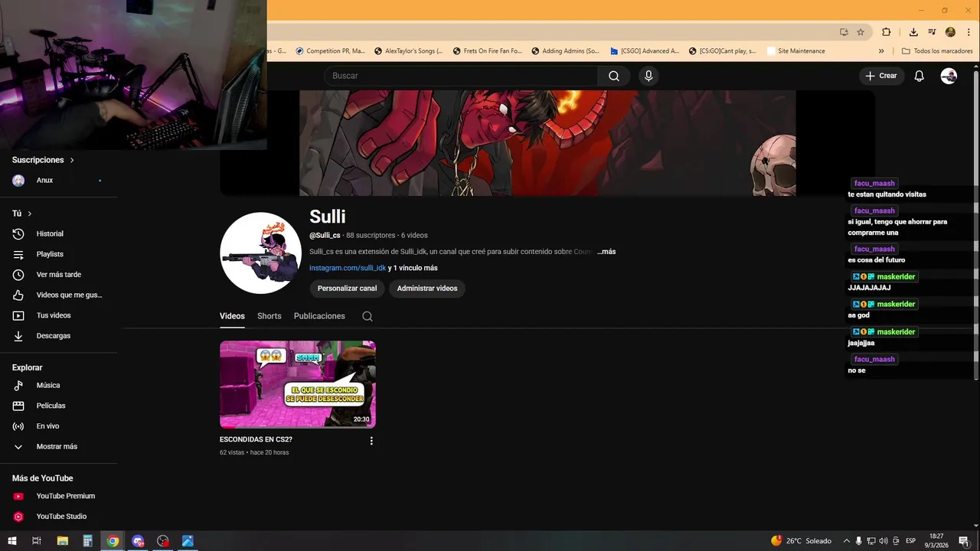Screen dimensions: 980x551
Task: Expand the Suscripciones section
Action: pyautogui.click(x=43, y=160)
